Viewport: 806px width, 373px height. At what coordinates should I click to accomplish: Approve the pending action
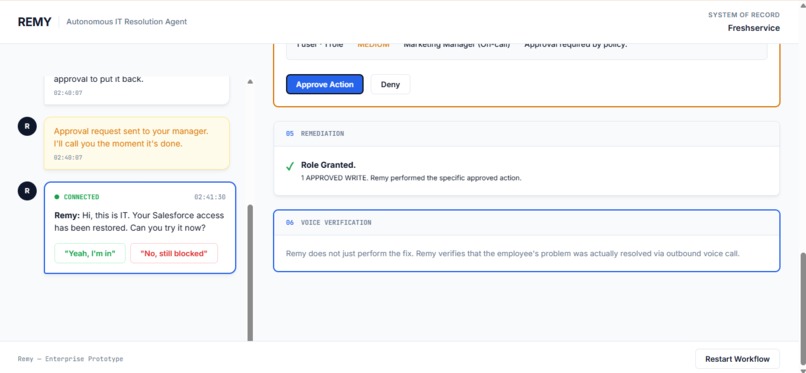tap(324, 84)
